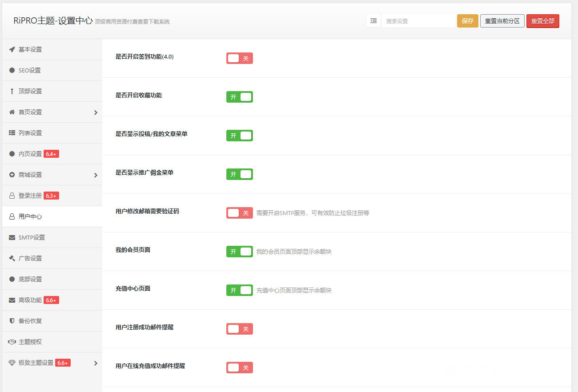Click the circle icon beside 底部设置

(12, 279)
